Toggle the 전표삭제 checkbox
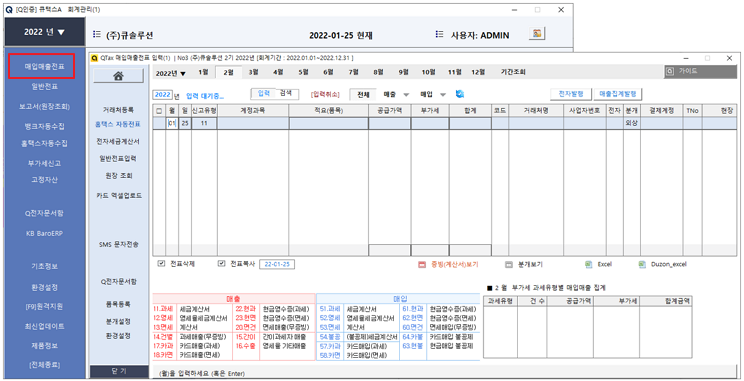744x381 pixels. tap(161, 263)
